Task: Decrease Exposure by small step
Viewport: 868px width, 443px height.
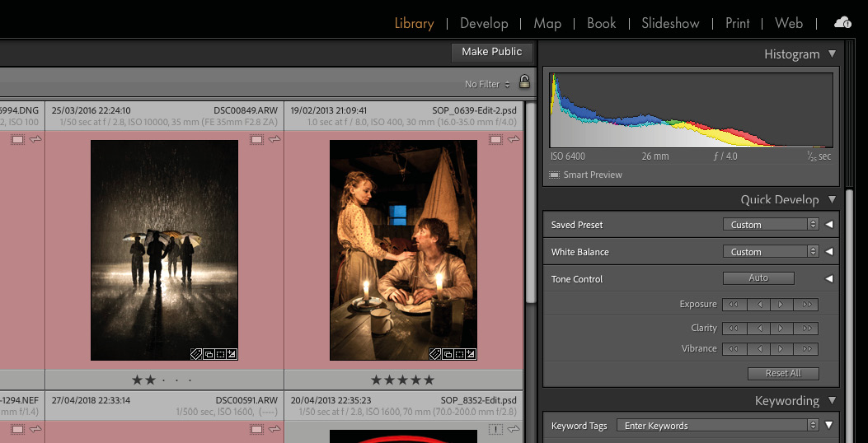Action: coord(758,305)
